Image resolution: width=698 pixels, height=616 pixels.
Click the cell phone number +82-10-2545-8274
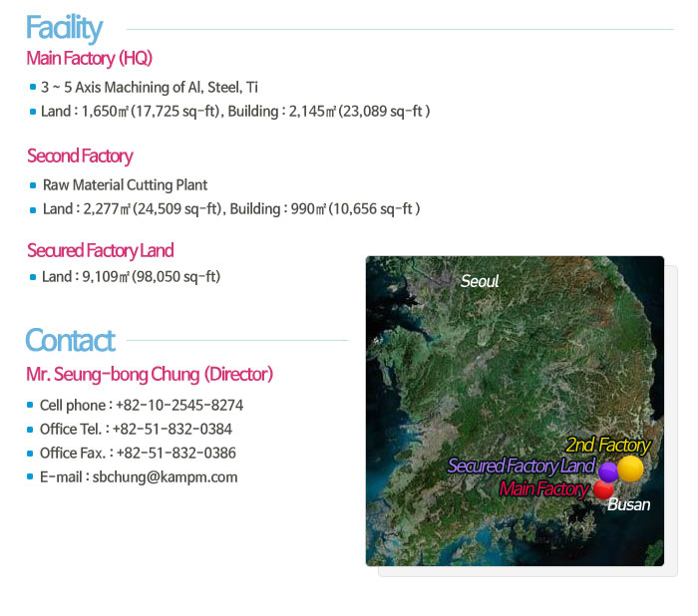[179, 405]
